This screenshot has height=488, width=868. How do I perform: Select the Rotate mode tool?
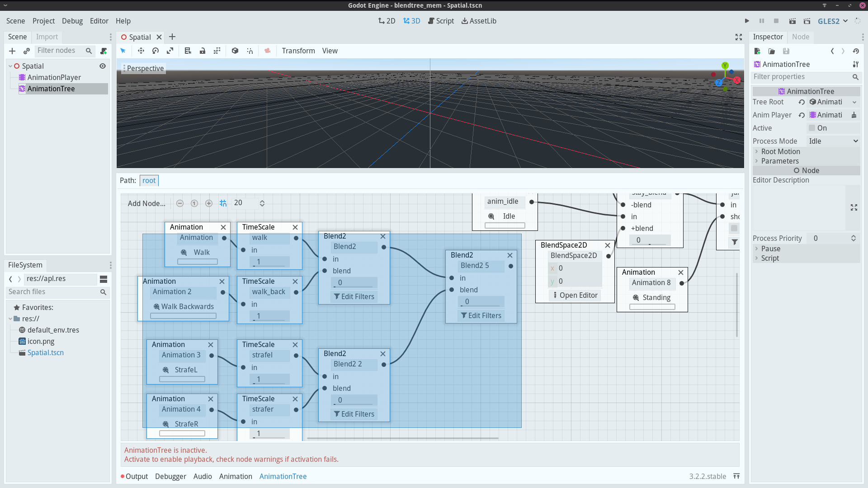coord(155,51)
